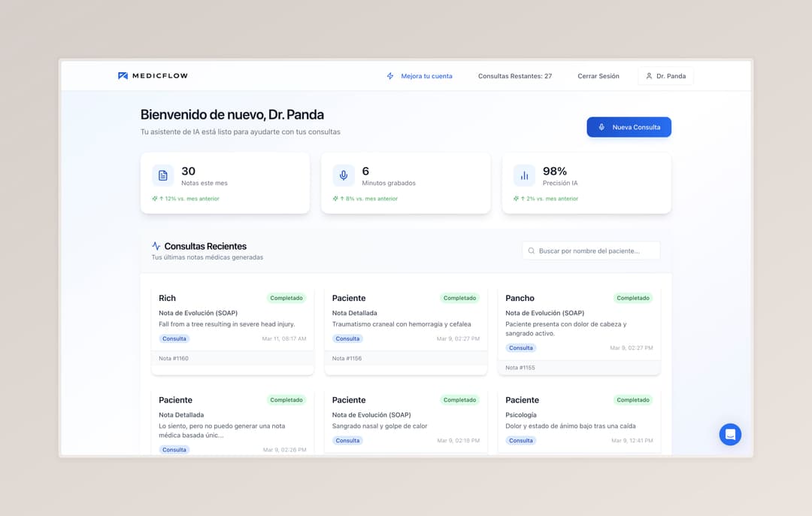Click the pulse icon beside Consultas Recientes
Screen dimensions: 812x516
156,246
